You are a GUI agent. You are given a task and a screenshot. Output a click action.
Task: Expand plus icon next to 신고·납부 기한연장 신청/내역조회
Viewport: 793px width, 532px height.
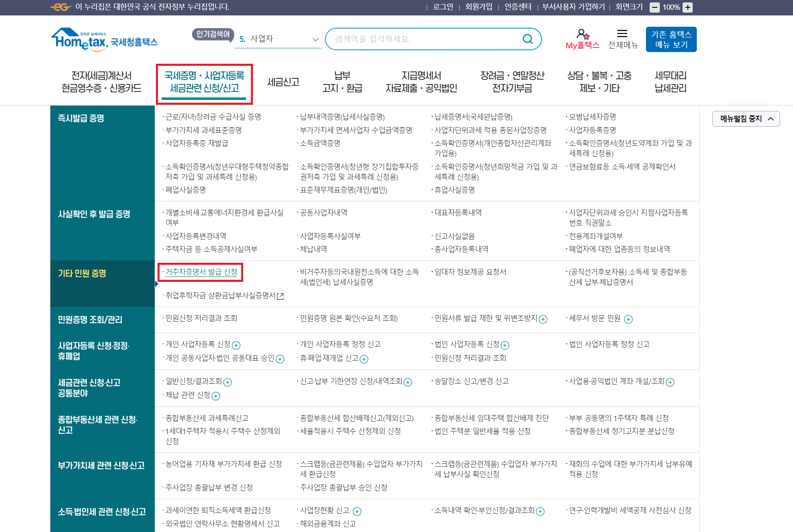408,382
